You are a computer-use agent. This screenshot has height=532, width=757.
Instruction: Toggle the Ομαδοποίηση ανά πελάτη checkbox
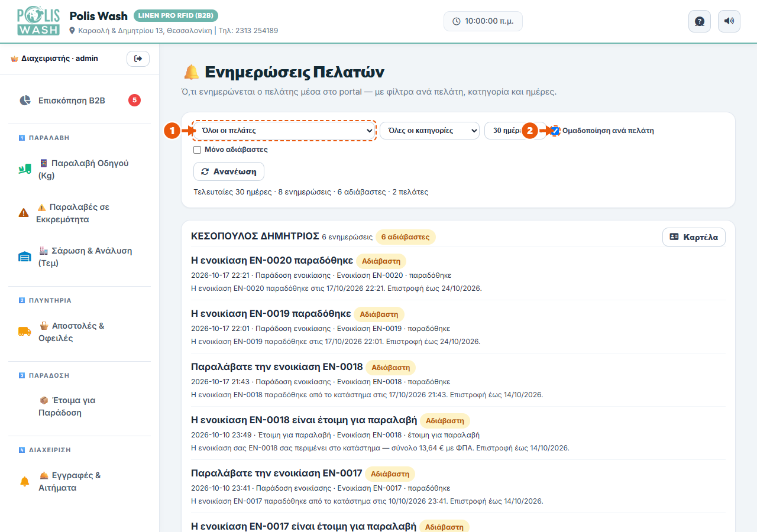click(x=555, y=131)
